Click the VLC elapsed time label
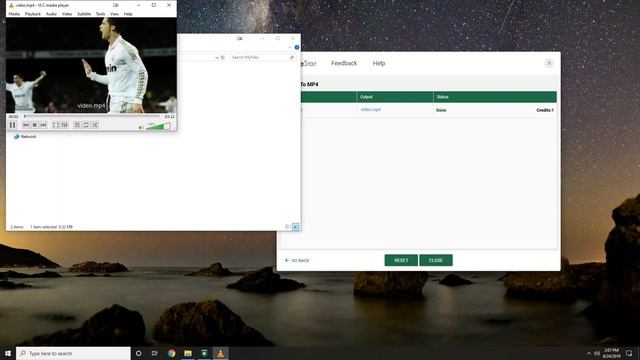This screenshot has height=360, width=640. (x=13, y=117)
